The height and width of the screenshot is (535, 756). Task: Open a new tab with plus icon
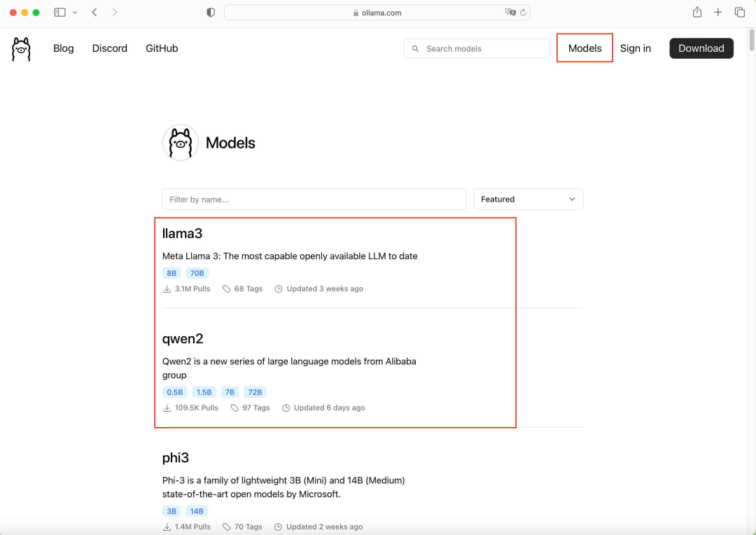click(x=718, y=13)
